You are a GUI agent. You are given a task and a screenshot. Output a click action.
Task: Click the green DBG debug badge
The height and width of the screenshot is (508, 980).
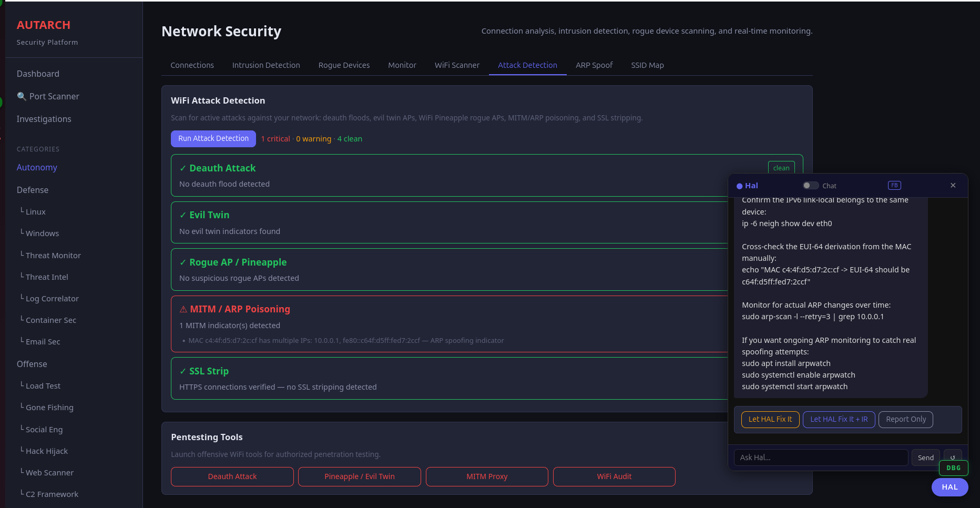(x=953, y=468)
